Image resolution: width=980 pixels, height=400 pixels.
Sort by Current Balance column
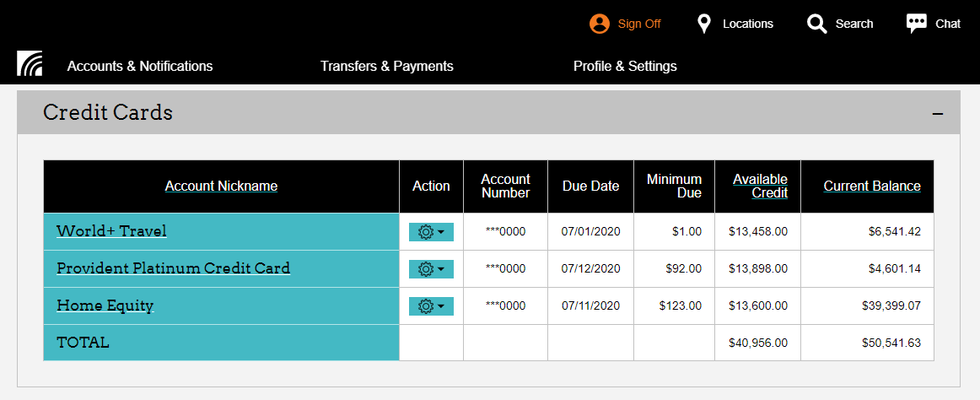(x=872, y=186)
